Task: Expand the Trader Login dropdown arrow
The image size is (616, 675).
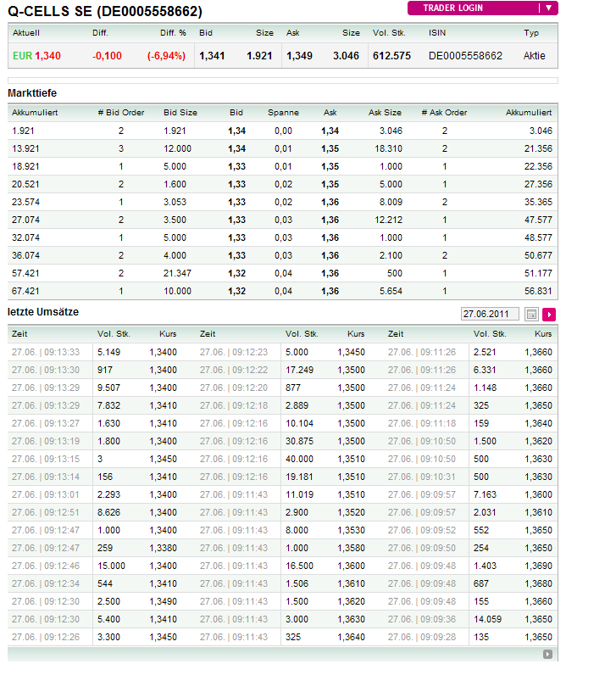Action: 548,8
